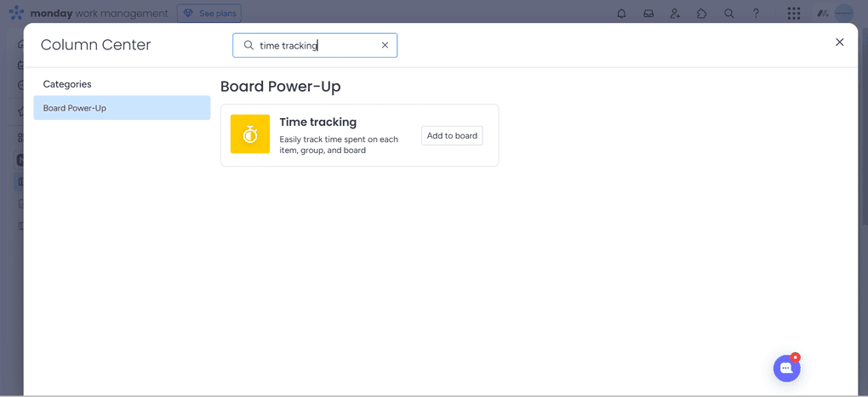Open the chat support bubble
Image resolution: width=868 pixels, height=397 pixels.
click(x=786, y=368)
